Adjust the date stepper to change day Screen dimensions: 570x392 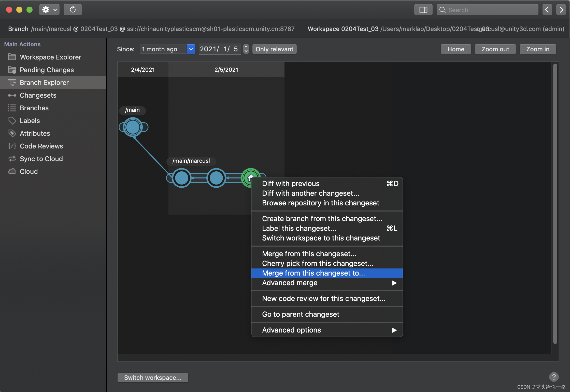coord(246,49)
